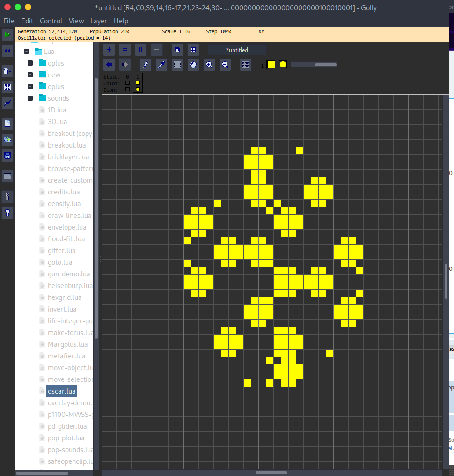
Task: Select density.lua script
Action: [x=64, y=204]
